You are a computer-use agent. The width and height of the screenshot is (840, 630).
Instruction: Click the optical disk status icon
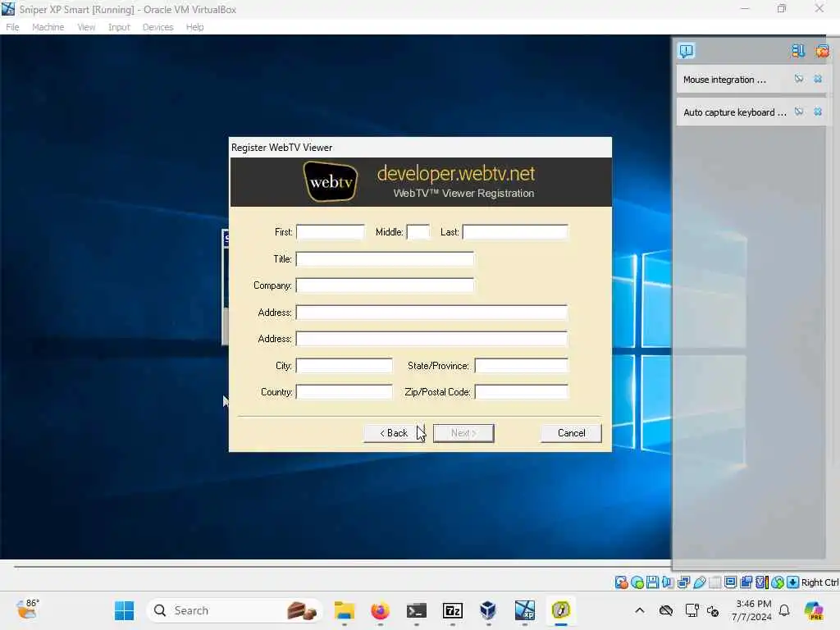(x=637, y=582)
